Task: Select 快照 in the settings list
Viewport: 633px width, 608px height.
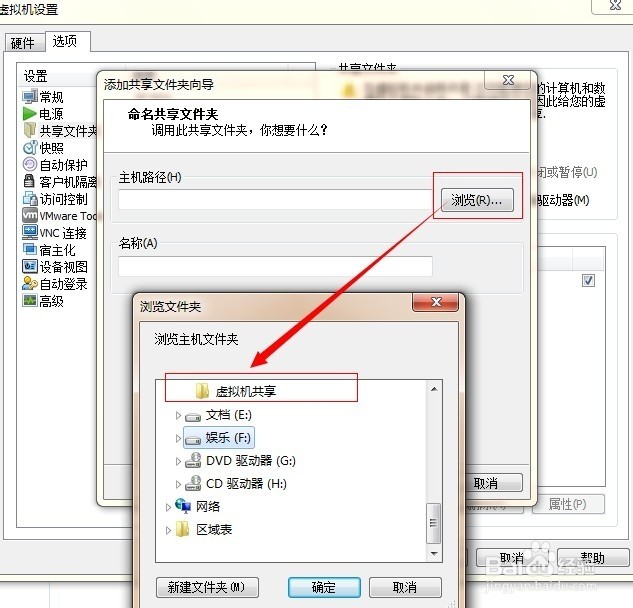Action: coord(51,148)
